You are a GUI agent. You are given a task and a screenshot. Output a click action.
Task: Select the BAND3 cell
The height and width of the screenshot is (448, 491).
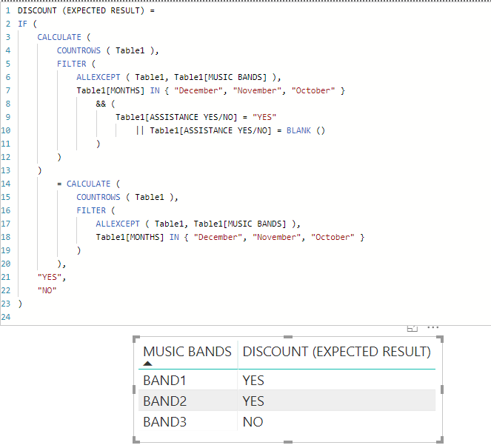click(x=164, y=421)
